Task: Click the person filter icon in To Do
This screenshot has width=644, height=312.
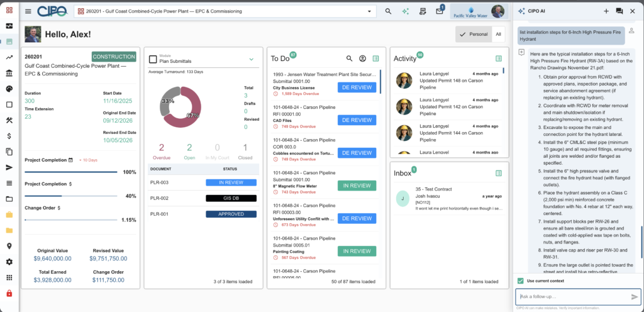Action: coord(362,58)
